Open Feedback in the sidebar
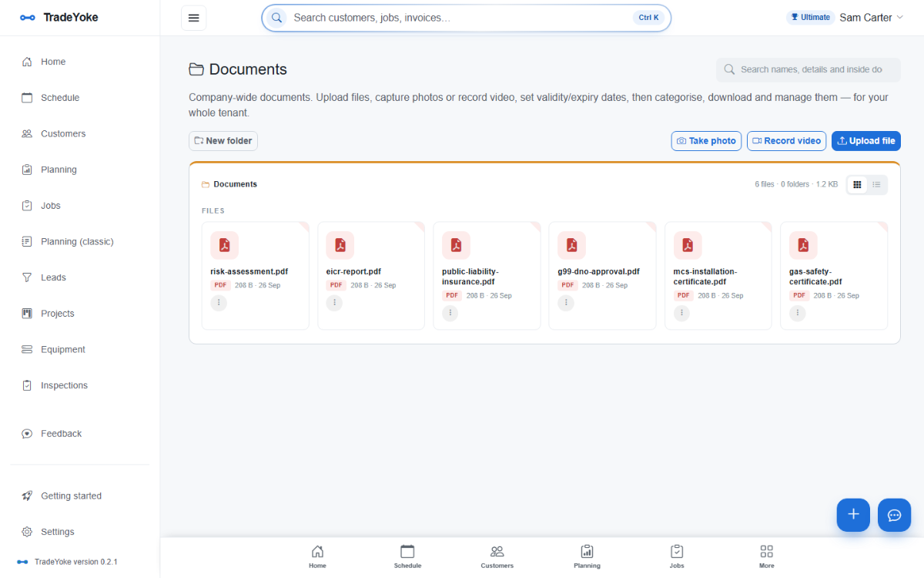Viewport: 924px width, 578px height. [80, 434]
